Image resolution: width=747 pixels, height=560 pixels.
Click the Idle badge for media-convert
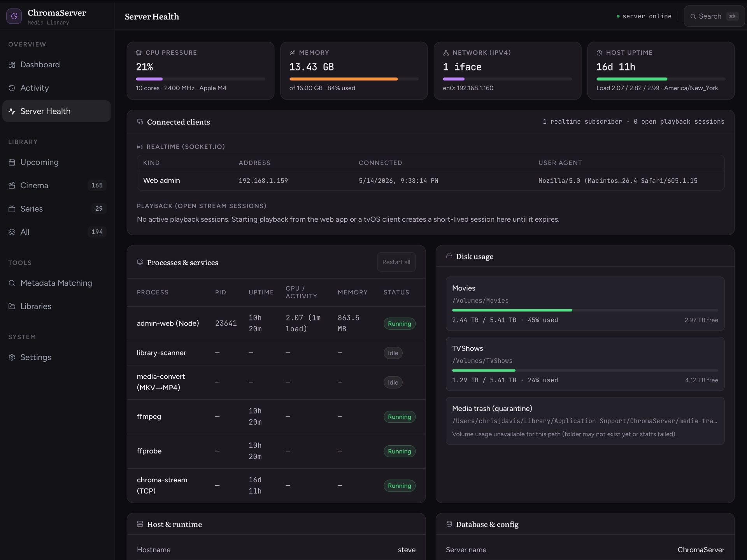(x=393, y=382)
